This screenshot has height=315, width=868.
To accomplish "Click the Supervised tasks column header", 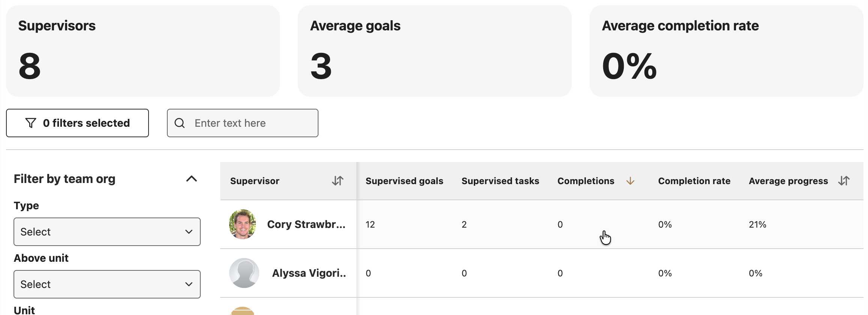I will pos(500,181).
